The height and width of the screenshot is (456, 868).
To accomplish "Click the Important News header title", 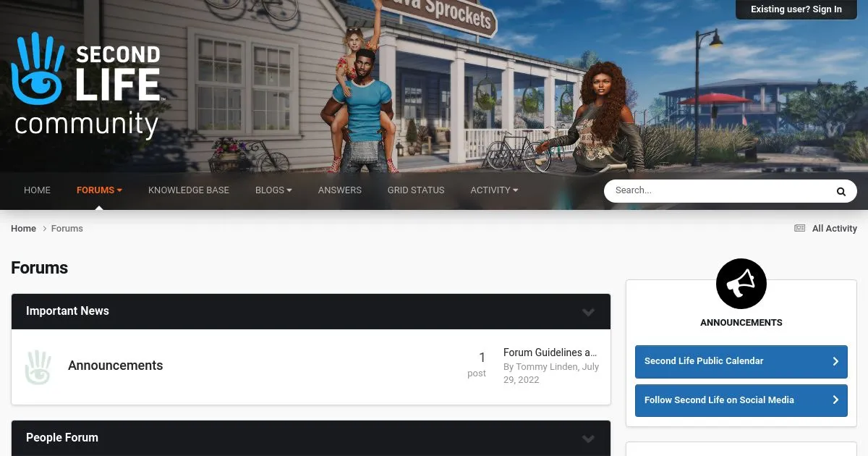I will point(67,311).
